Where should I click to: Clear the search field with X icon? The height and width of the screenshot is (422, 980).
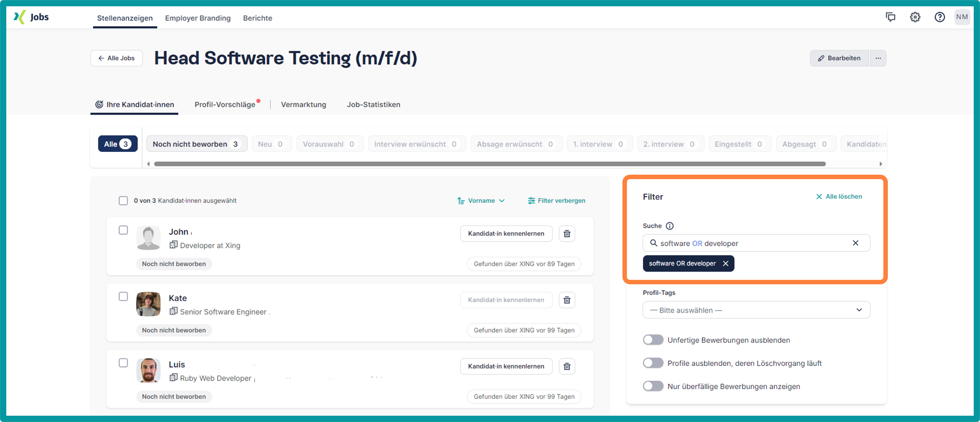pos(855,243)
